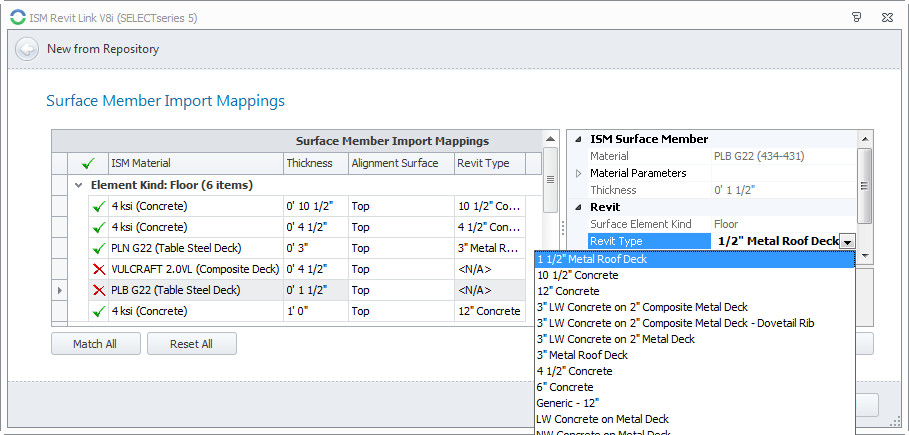
Task: Click scroll down arrow in properties panel
Action: (x=864, y=255)
